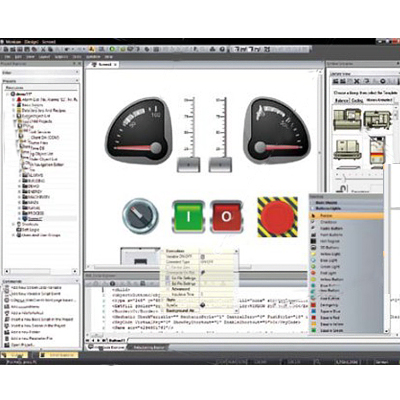400x400 pixels.
Task: Click the left vertical slider handle
Action: (189, 165)
